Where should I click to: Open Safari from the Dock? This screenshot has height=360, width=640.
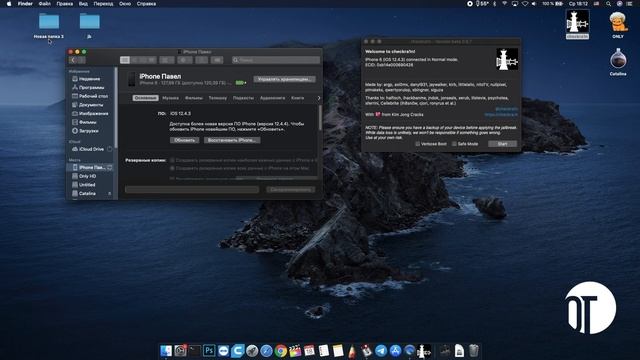pyautogui.click(x=266, y=351)
